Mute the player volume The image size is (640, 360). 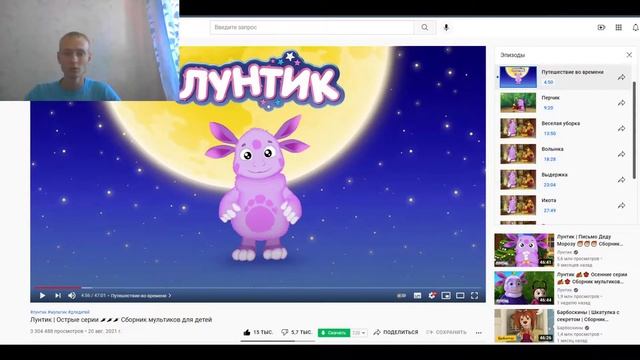72,296
